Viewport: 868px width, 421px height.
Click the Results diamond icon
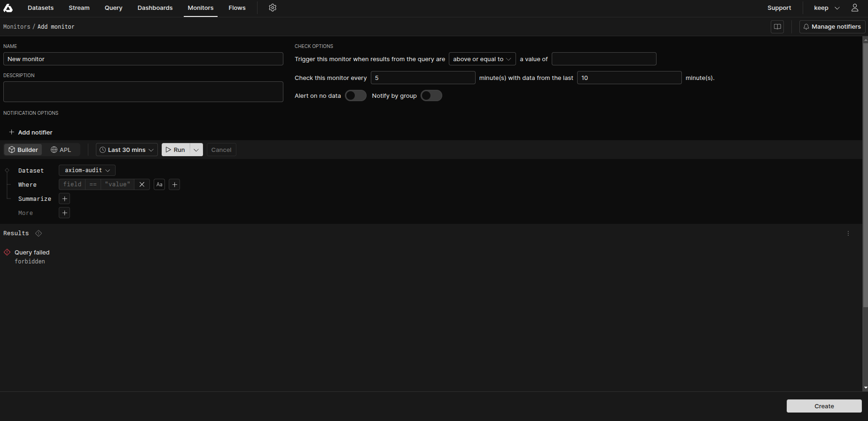[39, 233]
